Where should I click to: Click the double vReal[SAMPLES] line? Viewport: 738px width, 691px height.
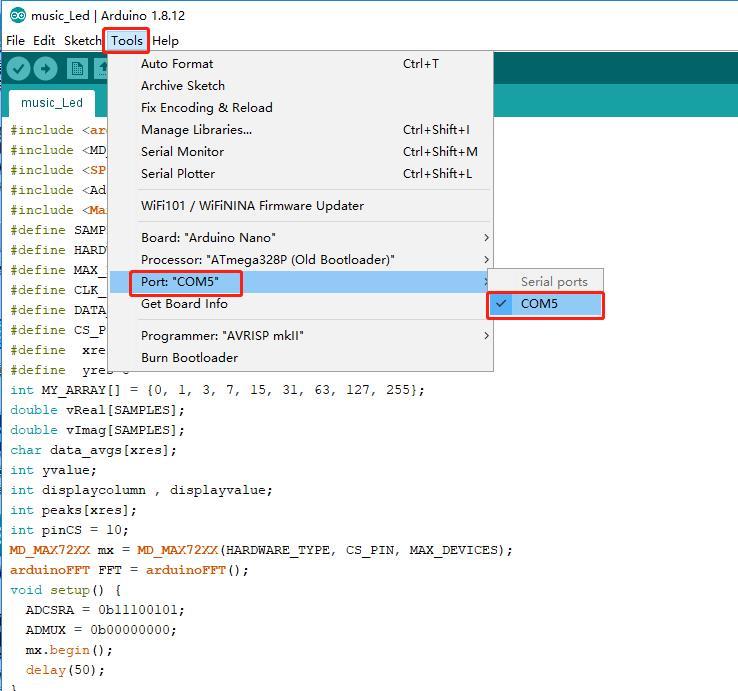(x=97, y=410)
